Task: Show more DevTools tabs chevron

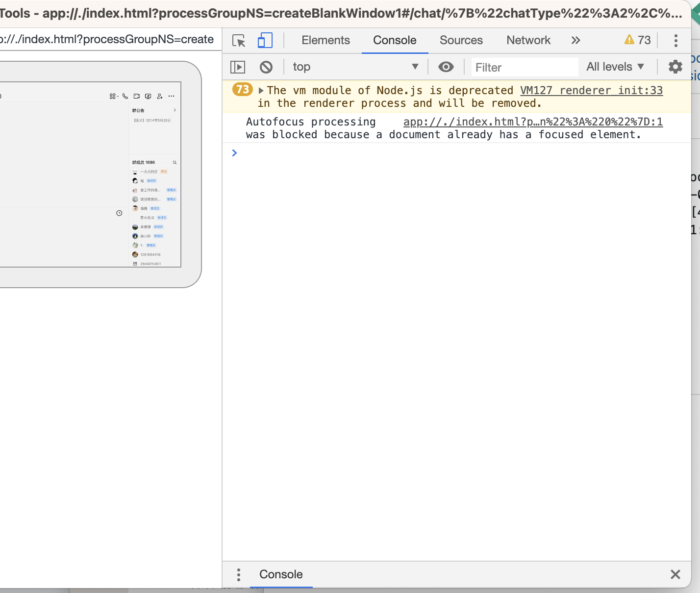Action: pyautogui.click(x=575, y=41)
